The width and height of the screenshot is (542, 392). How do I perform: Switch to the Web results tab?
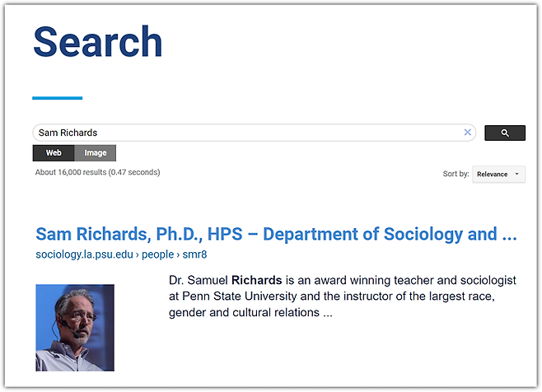[54, 153]
